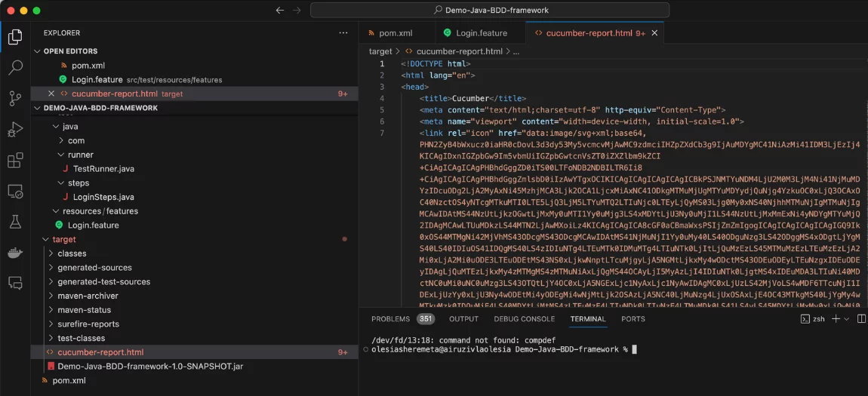Open the Extensions view icon
The width and height of the screenshot is (868, 396).
pos(15,161)
